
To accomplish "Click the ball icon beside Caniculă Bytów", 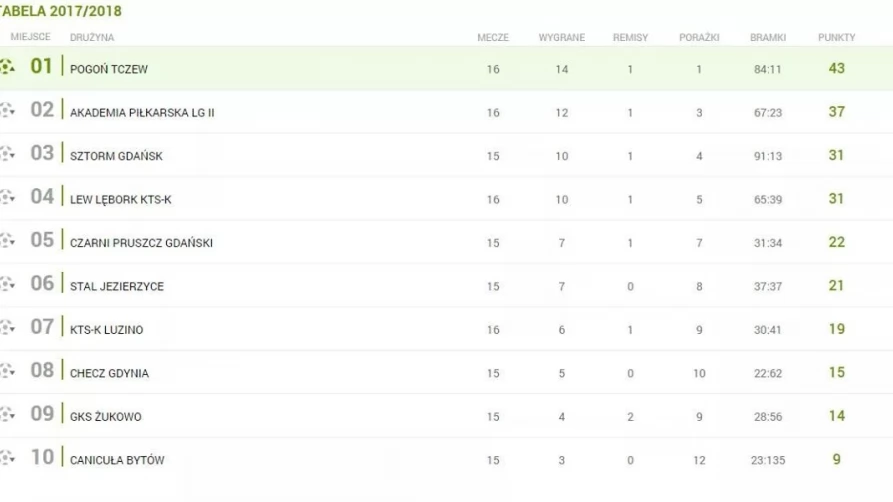I will click(x=7, y=458).
